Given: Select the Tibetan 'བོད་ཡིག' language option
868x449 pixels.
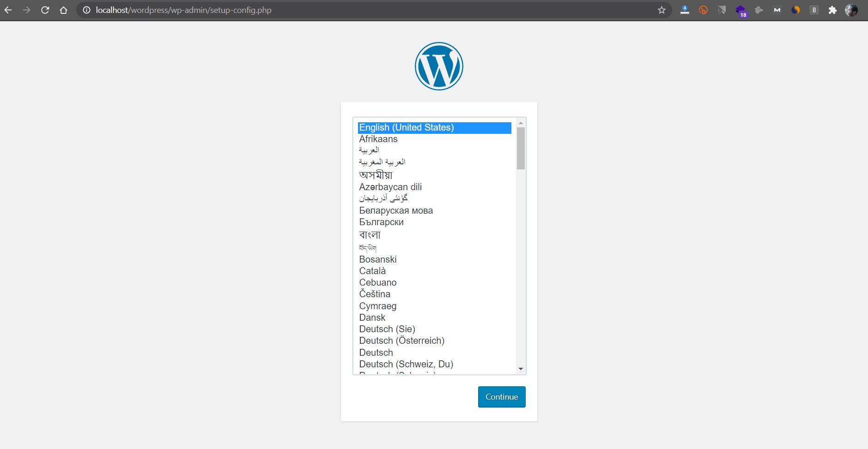Looking at the screenshot, I should point(435,248).
